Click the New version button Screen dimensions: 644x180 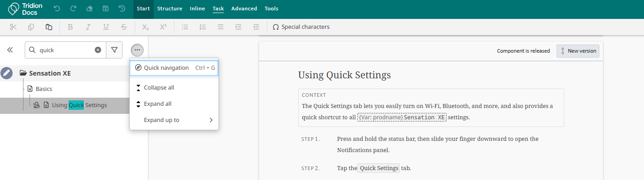point(578,51)
